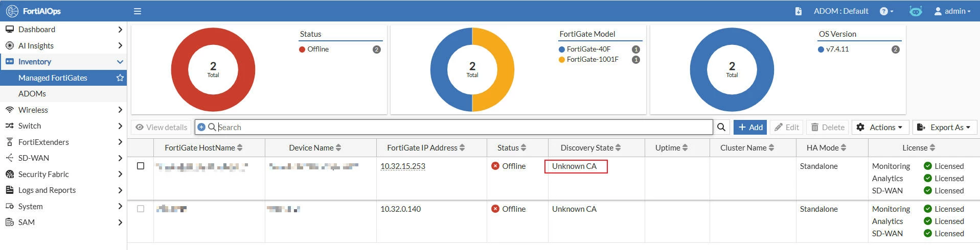This screenshot has height=250, width=980.
Task: Favorite Managed FortiGates with star icon
Action: [x=120, y=78]
